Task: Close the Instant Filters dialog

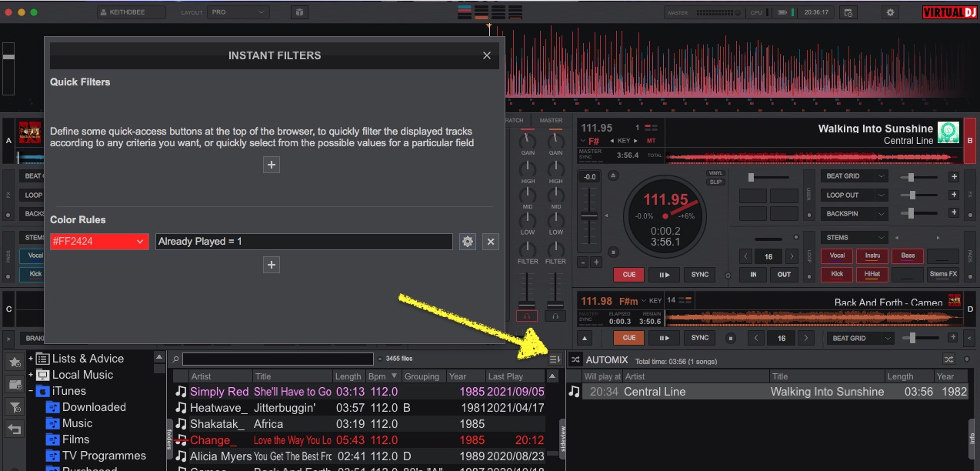Action: 486,55
